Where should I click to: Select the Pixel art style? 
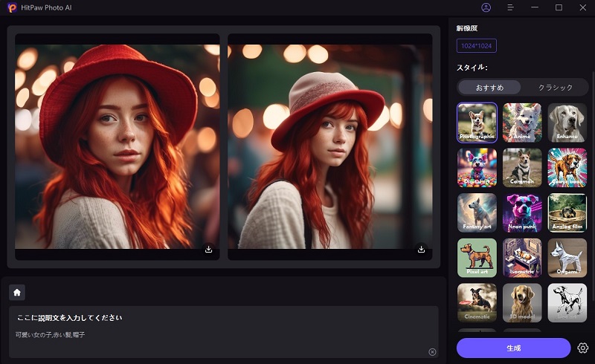click(x=477, y=257)
